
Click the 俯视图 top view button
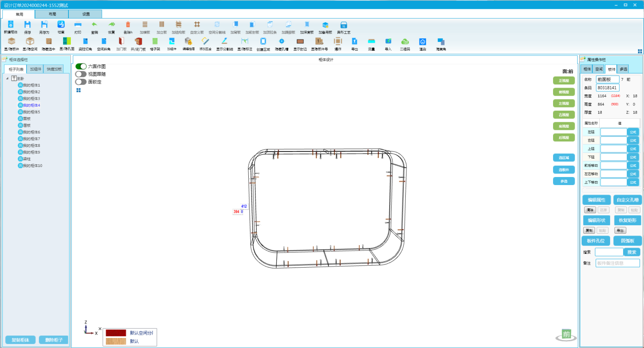564,92
